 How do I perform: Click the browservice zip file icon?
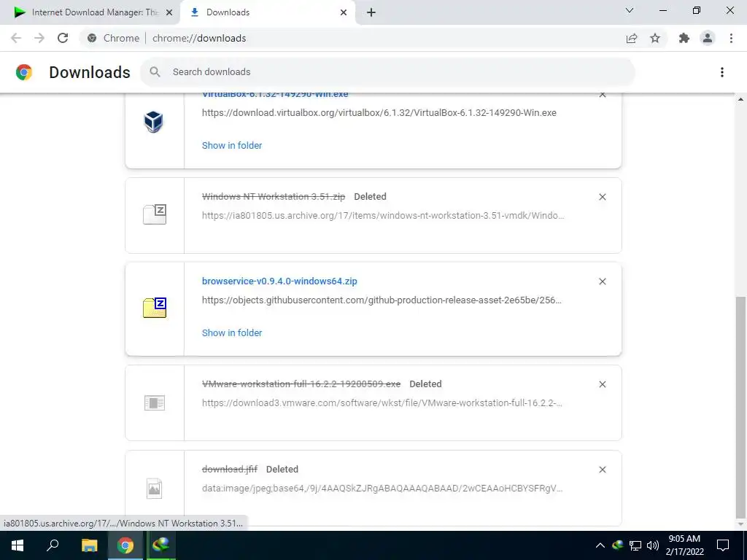(x=155, y=308)
